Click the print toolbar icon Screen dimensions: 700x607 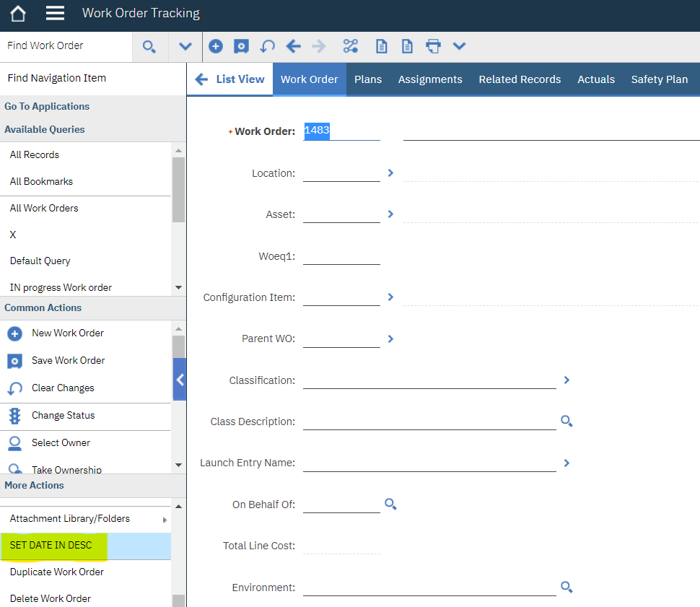pos(433,45)
